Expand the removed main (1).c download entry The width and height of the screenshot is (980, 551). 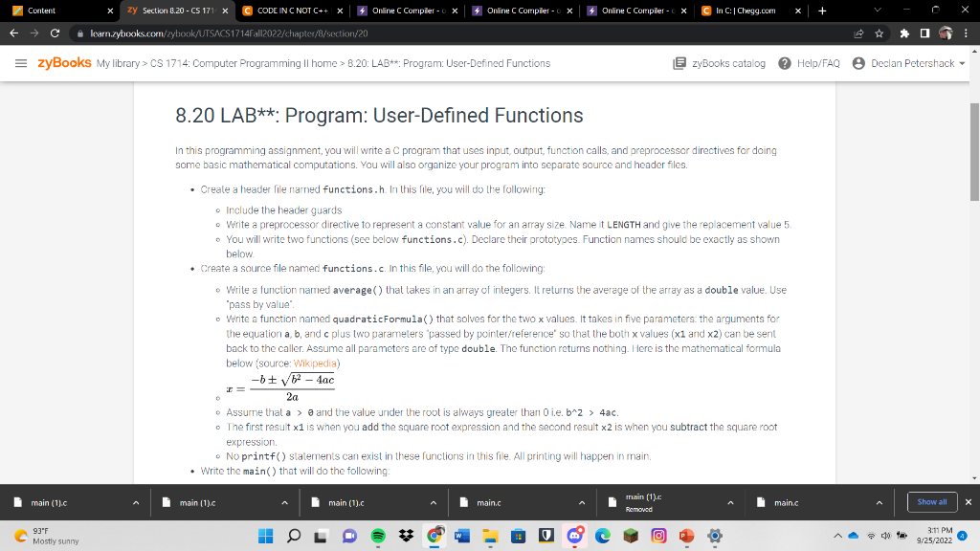click(729, 501)
